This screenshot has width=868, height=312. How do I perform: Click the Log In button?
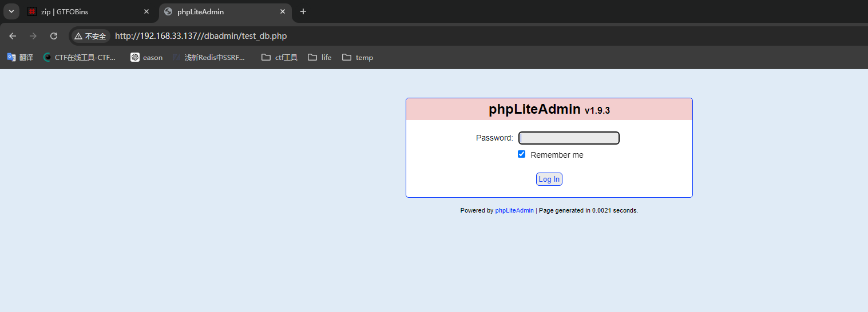click(549, 179)
